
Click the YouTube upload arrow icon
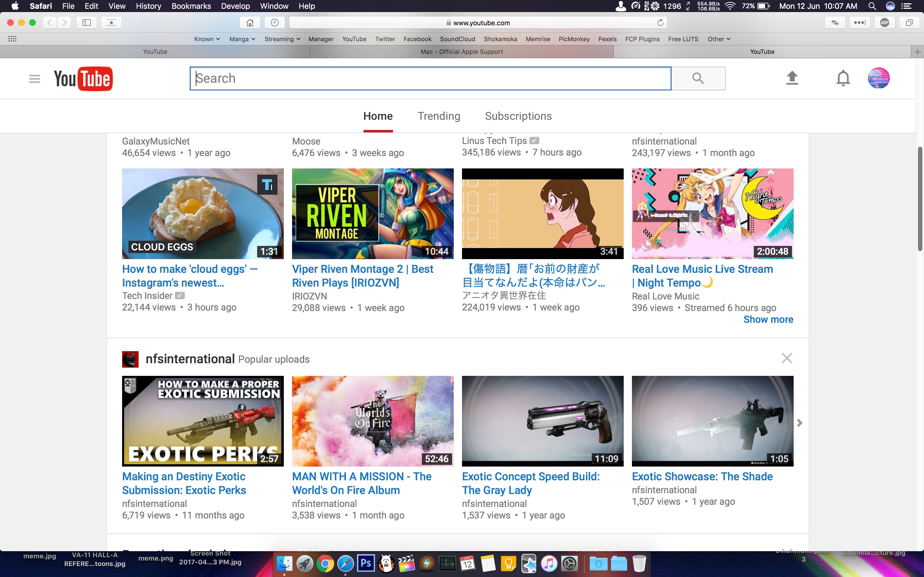792,78
